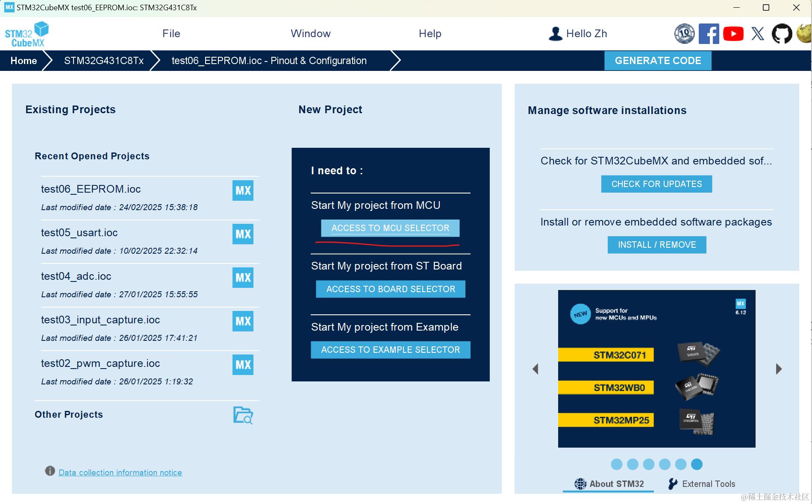The width and height of the screenshot is (812, 504).
Task: Click the MX icon beside test05_usart.ioc
Action: (x=243, y=234)
